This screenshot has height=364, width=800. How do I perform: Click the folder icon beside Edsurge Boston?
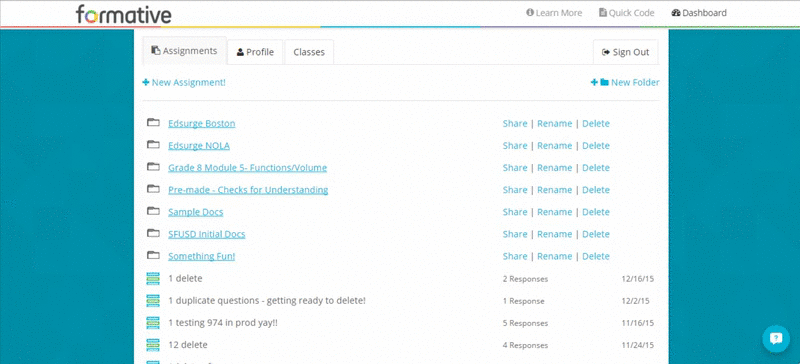(153, 123)
